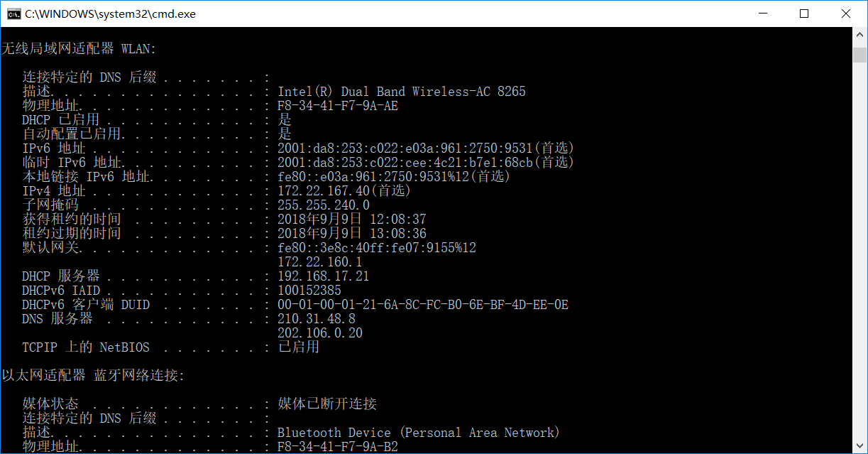Click the title bar text C:\WINDOWS\system32\cmd.exe
Image resolution: width=868 pixels, height=454 pixels.
pyautogui.click(x=110, y=13)
